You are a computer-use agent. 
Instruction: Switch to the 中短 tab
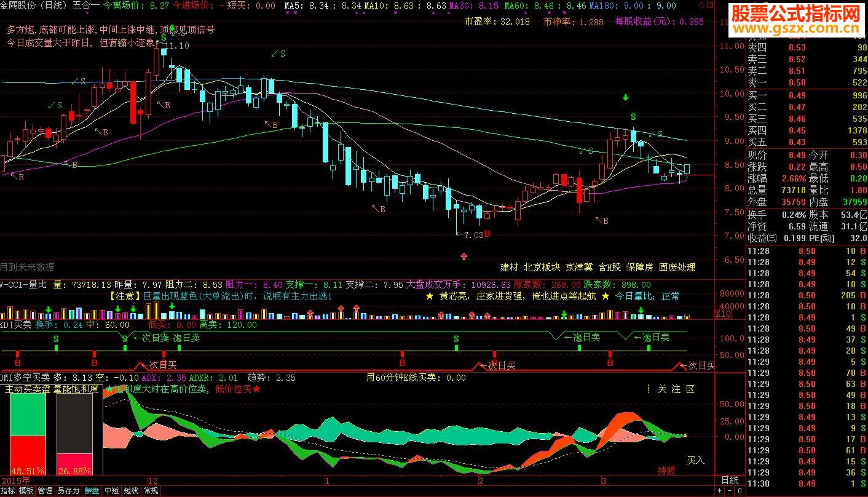click(111, 491)
